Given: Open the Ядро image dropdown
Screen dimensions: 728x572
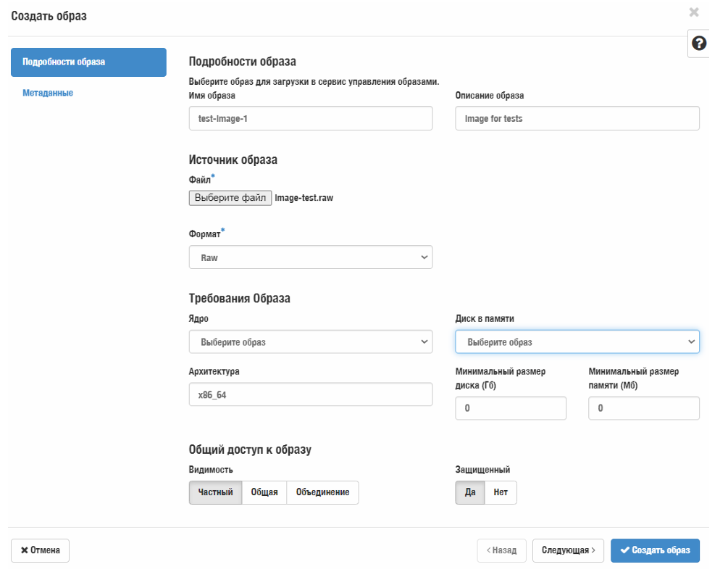Looking at the screenshot, I should [310, 342].
